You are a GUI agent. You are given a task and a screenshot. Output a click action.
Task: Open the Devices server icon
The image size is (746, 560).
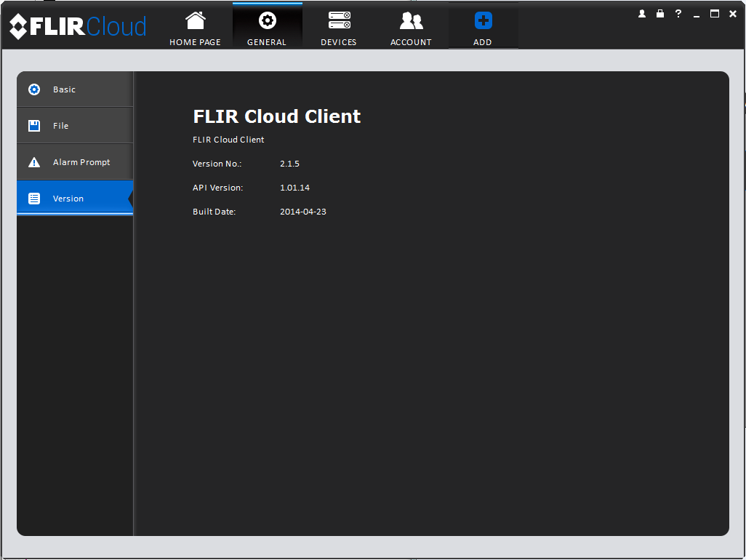pyautogui.click(x=340, y=20)
